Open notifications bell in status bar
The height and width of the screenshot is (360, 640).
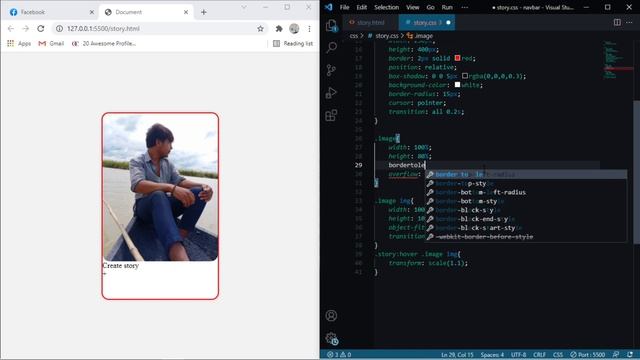[630, 355]
